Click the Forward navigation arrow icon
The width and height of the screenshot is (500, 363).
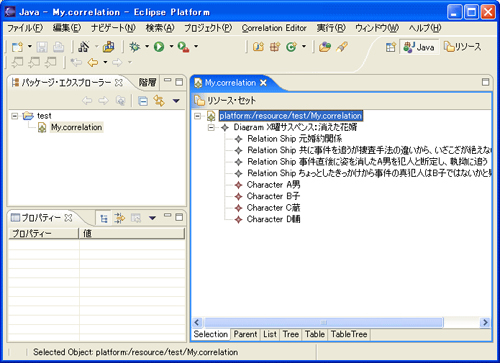coord(117,62)
